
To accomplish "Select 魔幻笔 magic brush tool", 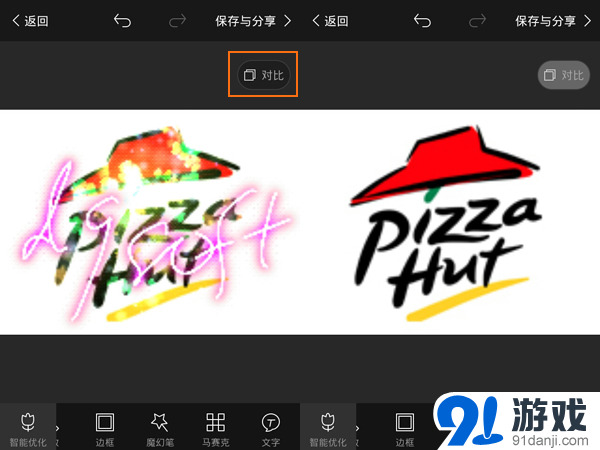I will point(160,429).
